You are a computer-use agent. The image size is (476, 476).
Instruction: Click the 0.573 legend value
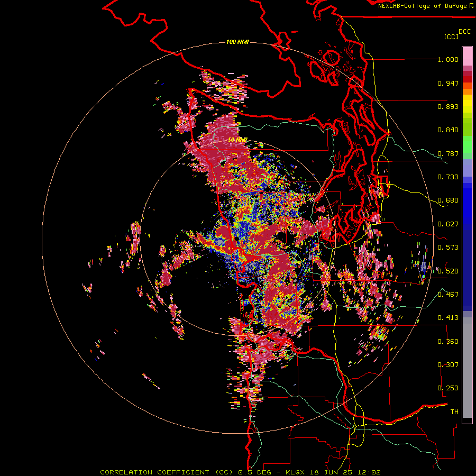[448, 248]
